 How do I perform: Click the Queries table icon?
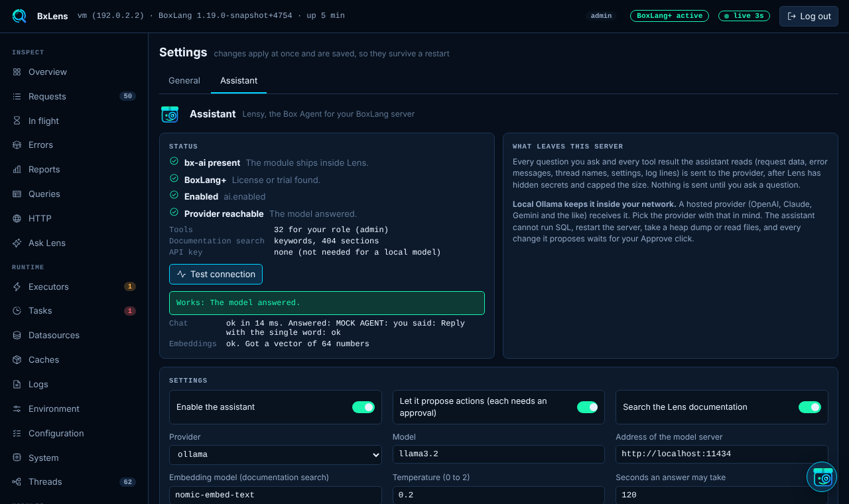[17, 194]
